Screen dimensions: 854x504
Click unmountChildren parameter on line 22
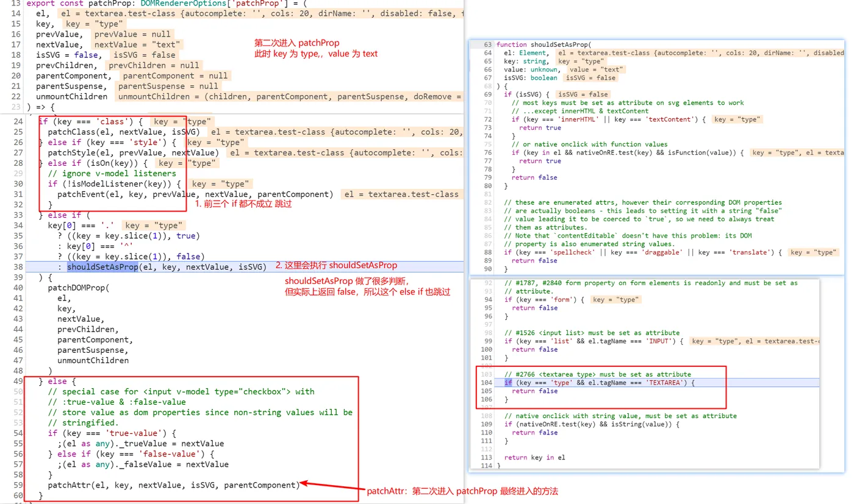(x=72, y=96)
